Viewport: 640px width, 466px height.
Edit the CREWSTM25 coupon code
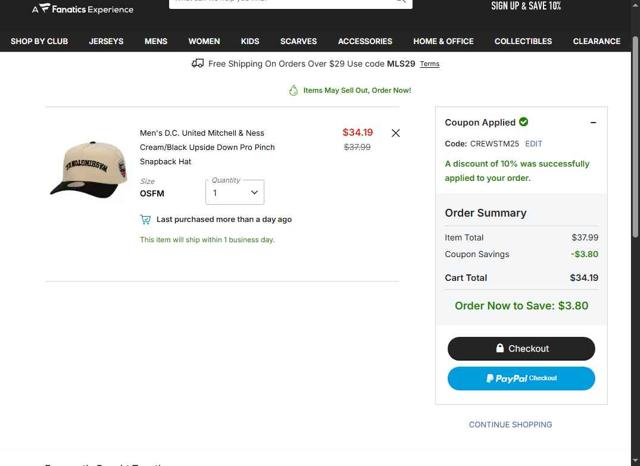[534, 144]
